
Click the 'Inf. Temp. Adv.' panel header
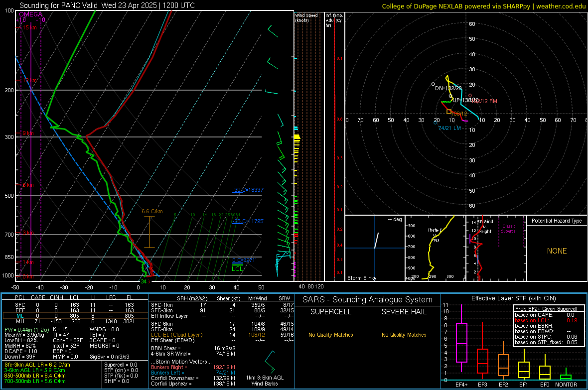[x=334, y=20]
